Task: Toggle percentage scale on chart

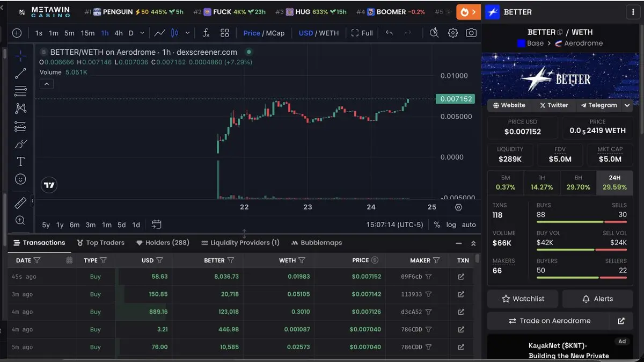Action: (437, 225)
